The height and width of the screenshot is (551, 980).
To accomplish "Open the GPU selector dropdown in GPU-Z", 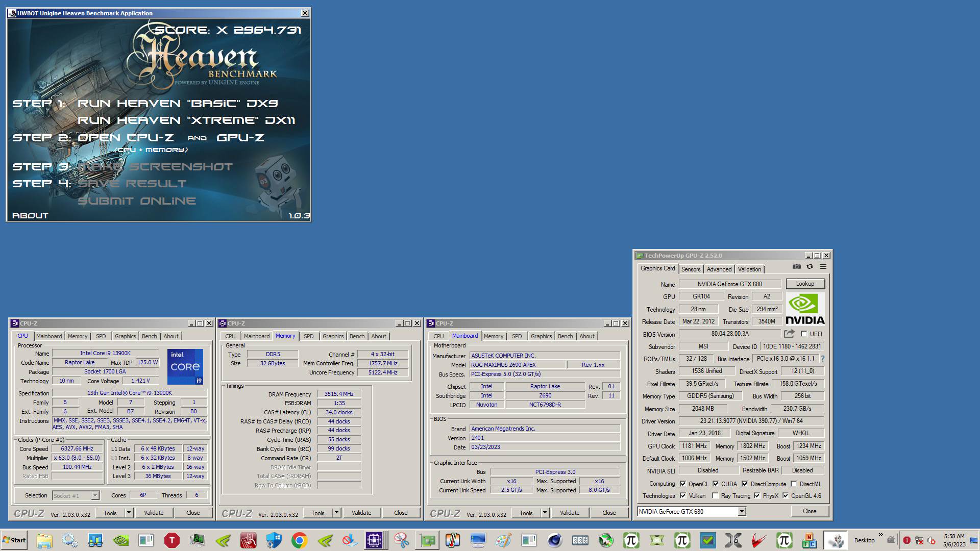I will 742,511.
